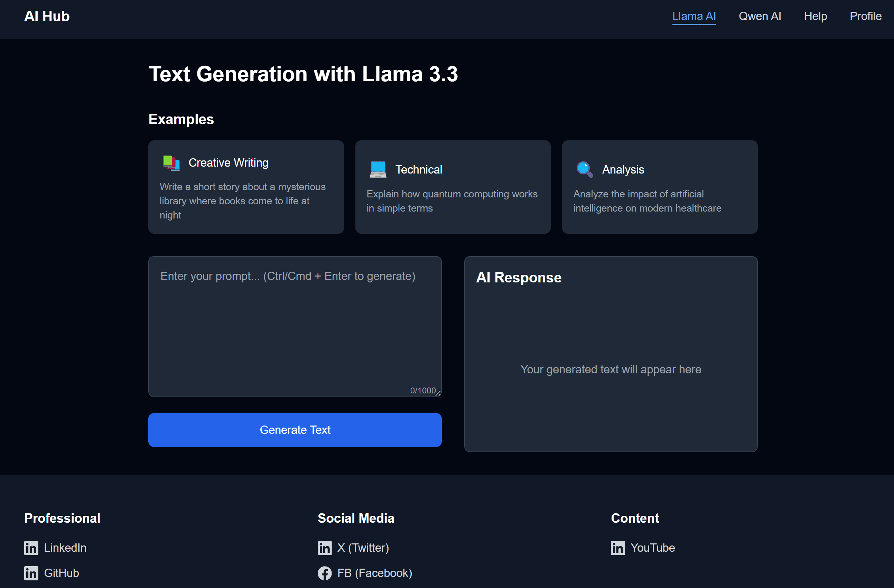Open the YouTube footer link
Screen dimensions: 894x588
click(x=652, y=548)
